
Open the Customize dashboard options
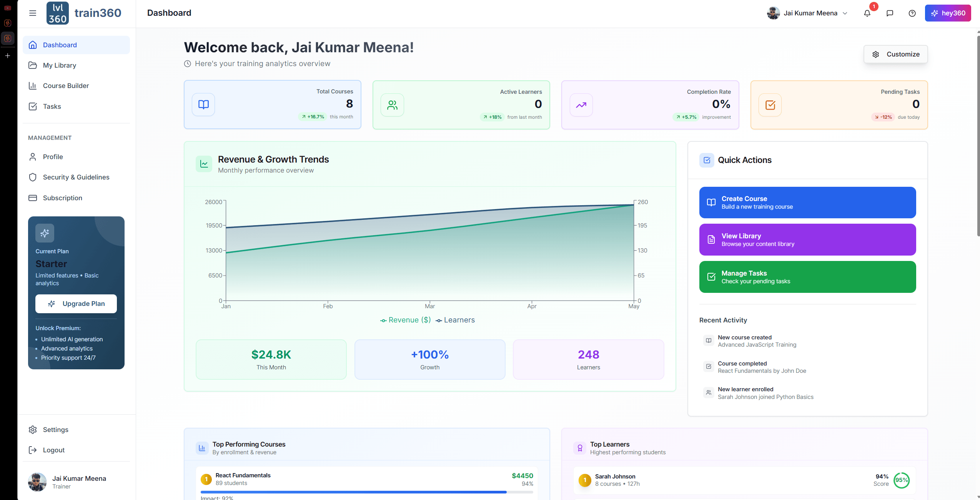(x=895, y=54)
